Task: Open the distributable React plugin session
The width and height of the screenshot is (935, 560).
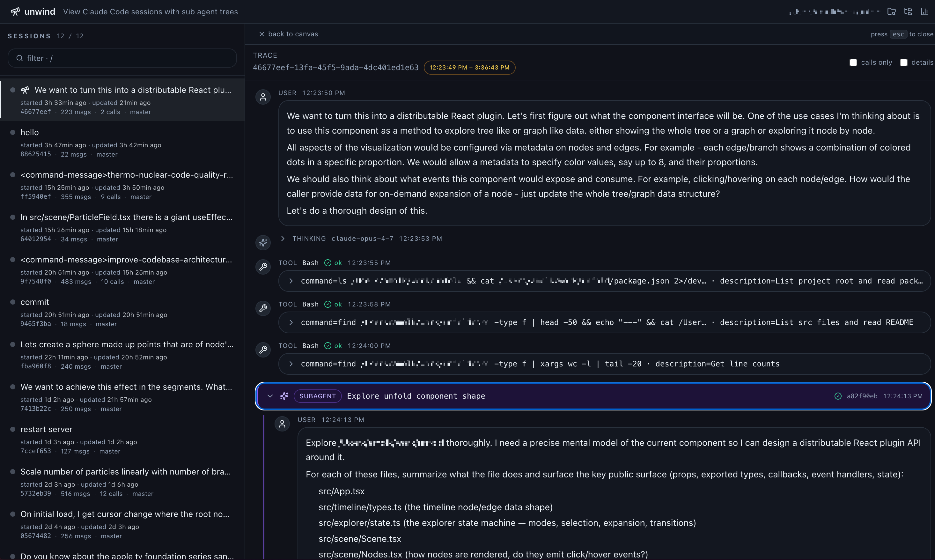Action: [123, 99]
